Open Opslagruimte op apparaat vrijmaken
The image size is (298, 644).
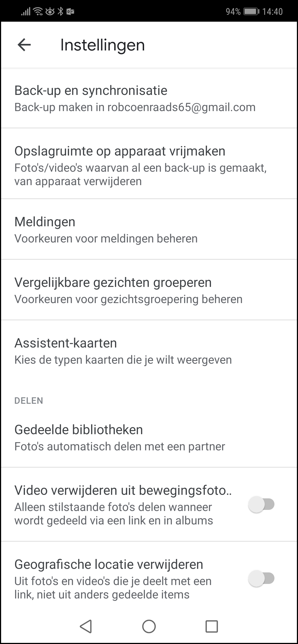149,163
